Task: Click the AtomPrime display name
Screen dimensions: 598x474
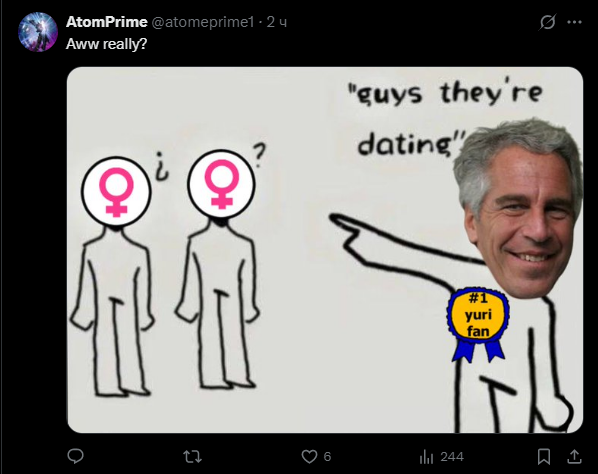Action: tap(106, 22)
